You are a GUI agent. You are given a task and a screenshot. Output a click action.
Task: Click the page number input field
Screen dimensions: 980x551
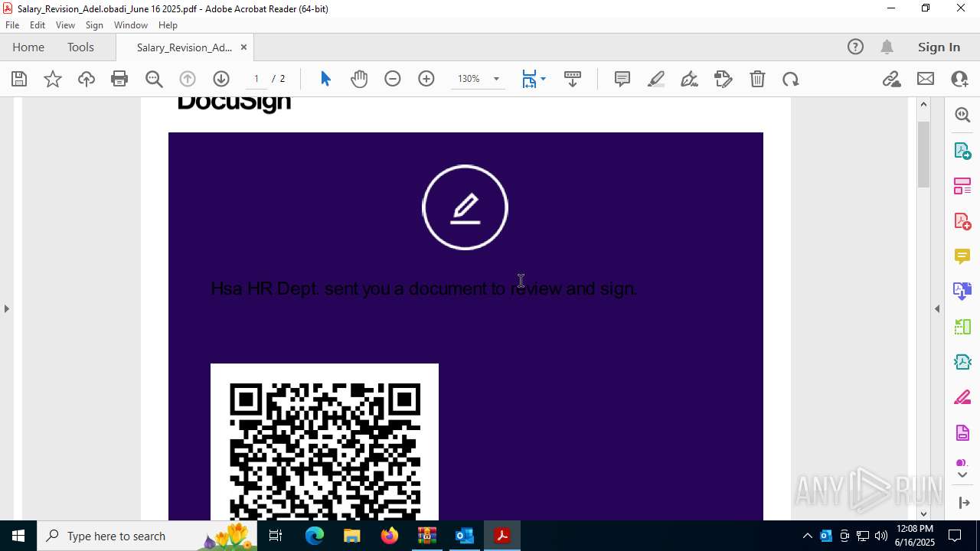[256, 79]
